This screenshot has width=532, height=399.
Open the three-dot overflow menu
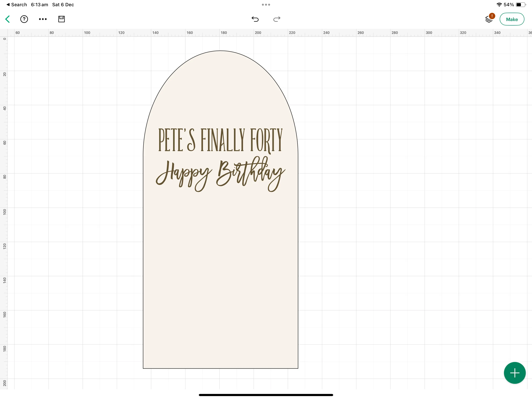[43, 19]
